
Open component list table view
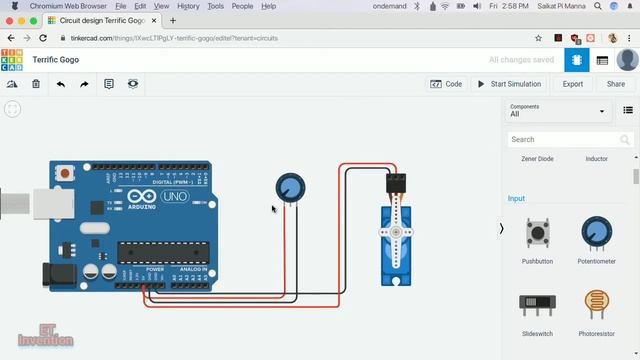(x=602, y=60)
